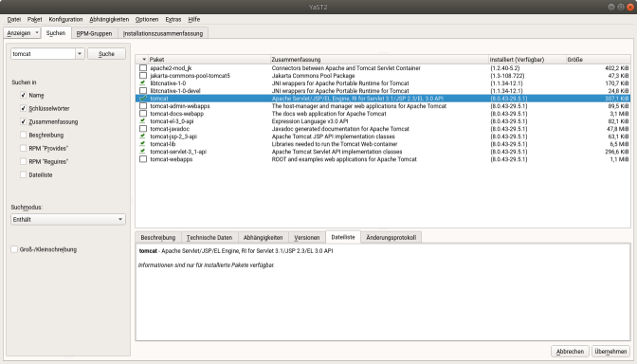Click installed status icon of libtcnative-1-0
This screenshot has height=364, width=637.
[142, 82]
